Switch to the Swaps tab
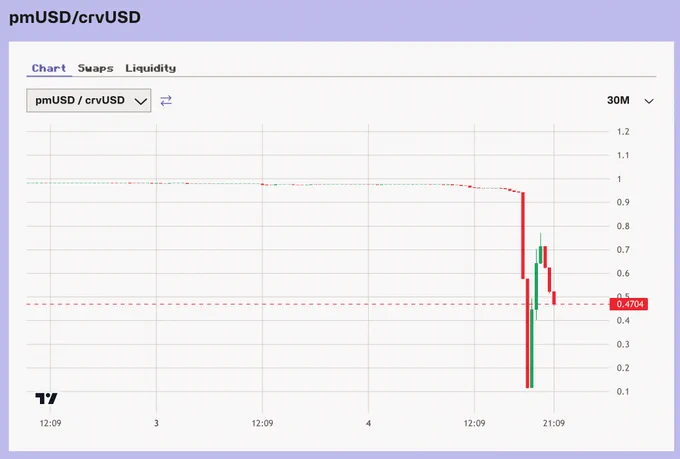Screen dimensions: 680x459 [95, 68]
